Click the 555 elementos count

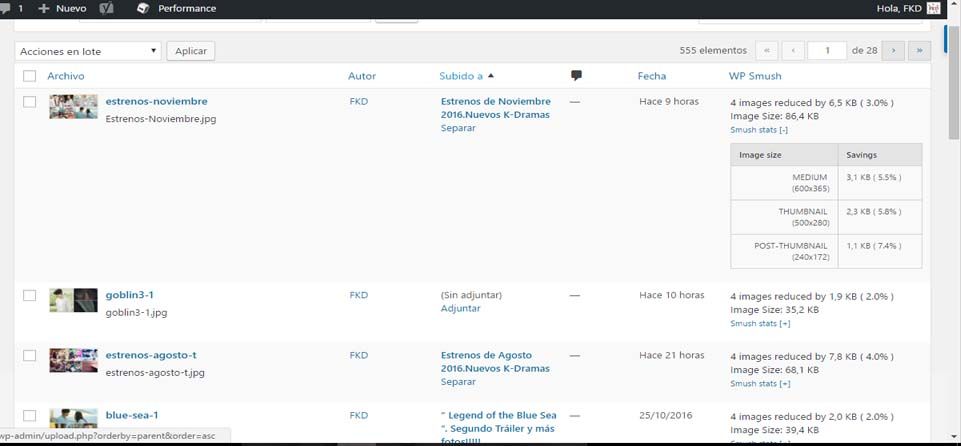pos(713,51)
